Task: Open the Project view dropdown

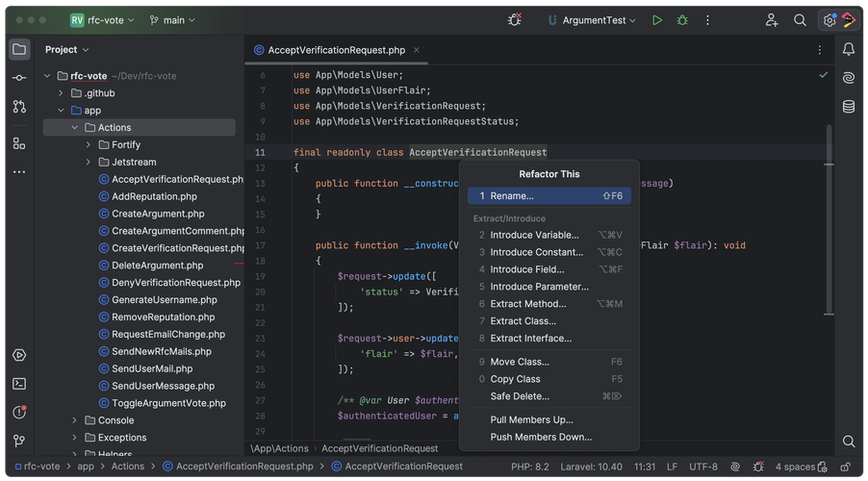Action: coord(67,50)
